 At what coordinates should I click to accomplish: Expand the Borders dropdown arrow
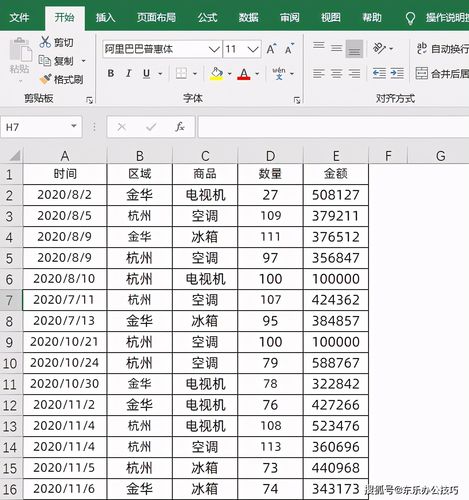coord(195,74)
